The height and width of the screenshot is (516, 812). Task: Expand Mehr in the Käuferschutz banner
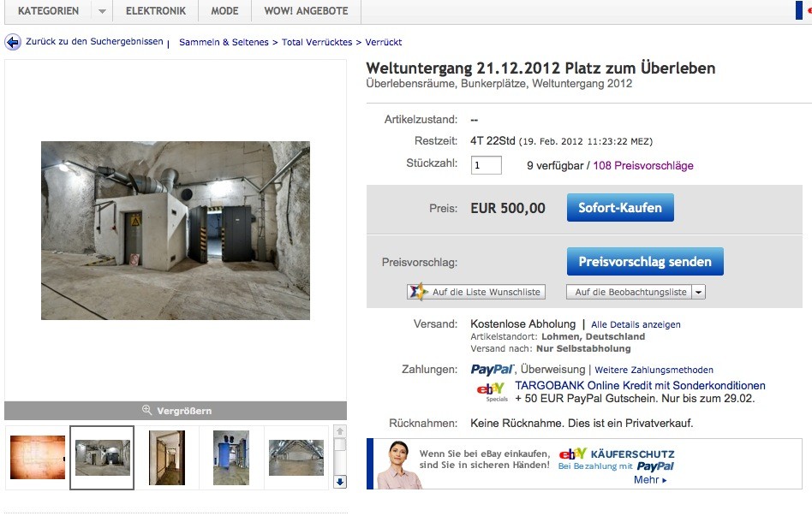point(650,480)
